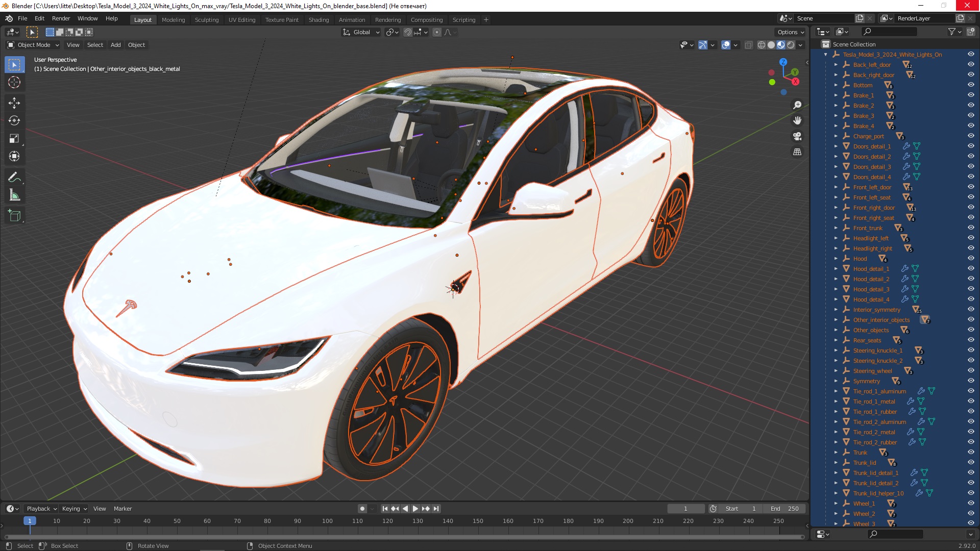Expand the Wheel_1 tree item
The height and width of the screenshot is (551, 980).
(x=836, y=504)
